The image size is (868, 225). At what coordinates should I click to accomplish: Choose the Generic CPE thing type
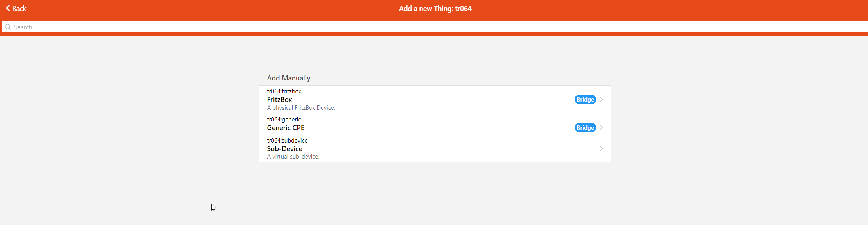coord(286,128)
